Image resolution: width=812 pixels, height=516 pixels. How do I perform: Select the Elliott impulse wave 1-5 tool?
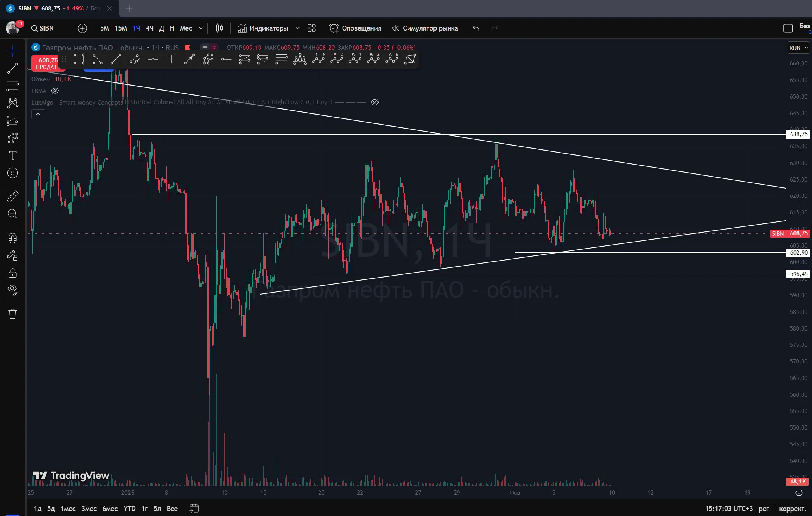point(318,58)
